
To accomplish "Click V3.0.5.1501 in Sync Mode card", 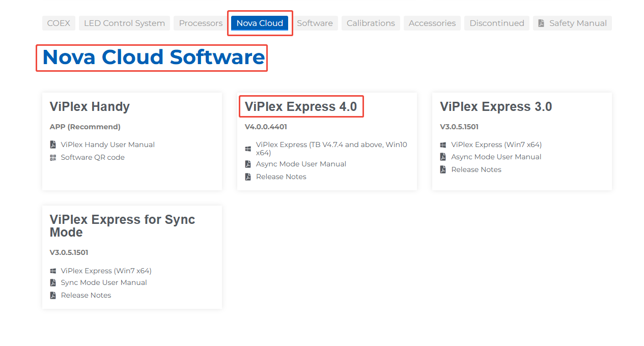I will (x=69, y=252).
